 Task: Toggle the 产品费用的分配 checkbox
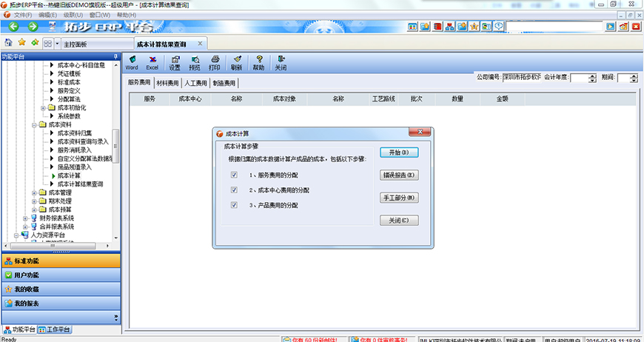[234, 205]
